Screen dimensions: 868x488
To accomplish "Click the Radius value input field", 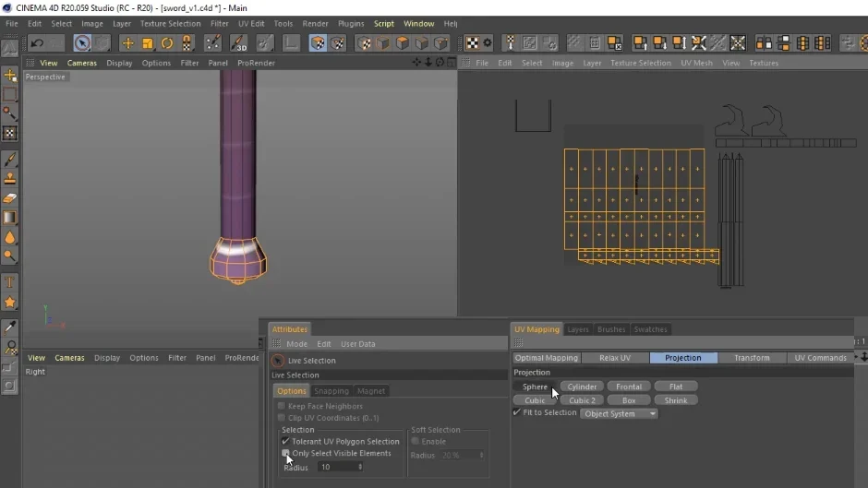I will point(341,467).
